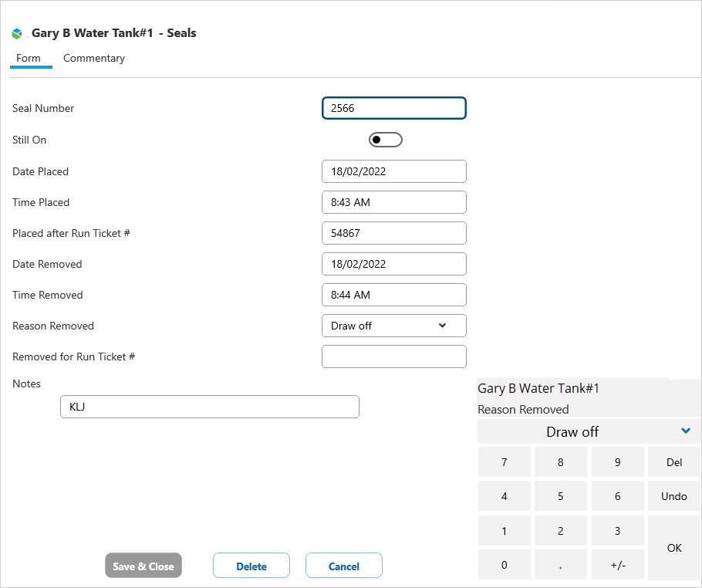The image size is (702, 588).
Task: Toggle the Still On switch
Action: coord(386,140)
